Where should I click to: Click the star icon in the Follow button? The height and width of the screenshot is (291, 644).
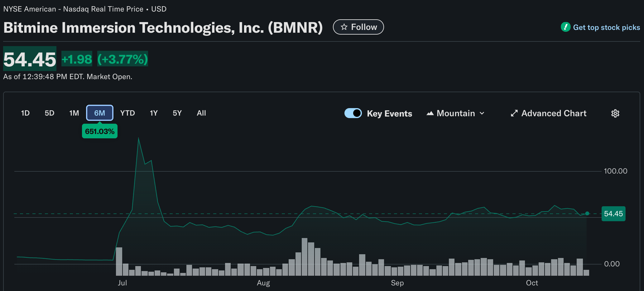tap(344, 27)
